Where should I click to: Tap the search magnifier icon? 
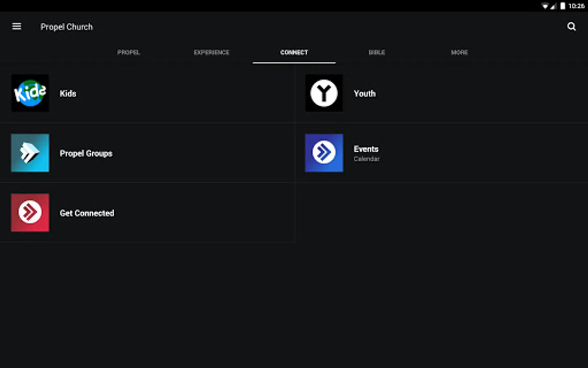click(571, 27)
